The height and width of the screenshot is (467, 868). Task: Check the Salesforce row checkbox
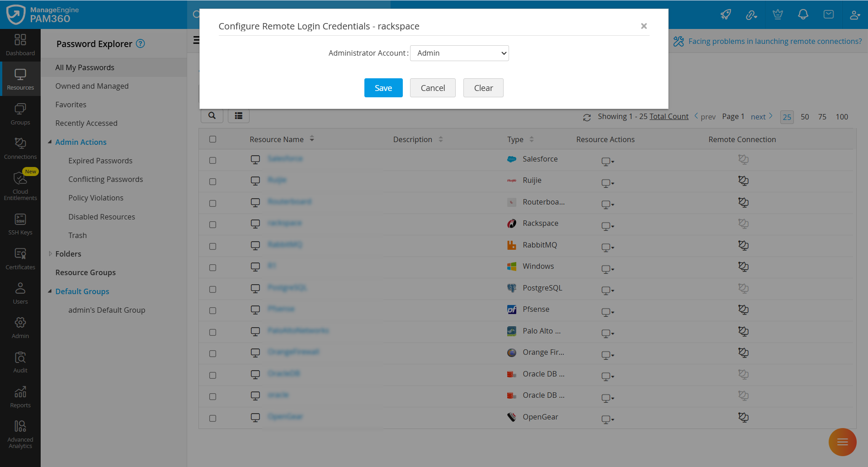[213, 161]
